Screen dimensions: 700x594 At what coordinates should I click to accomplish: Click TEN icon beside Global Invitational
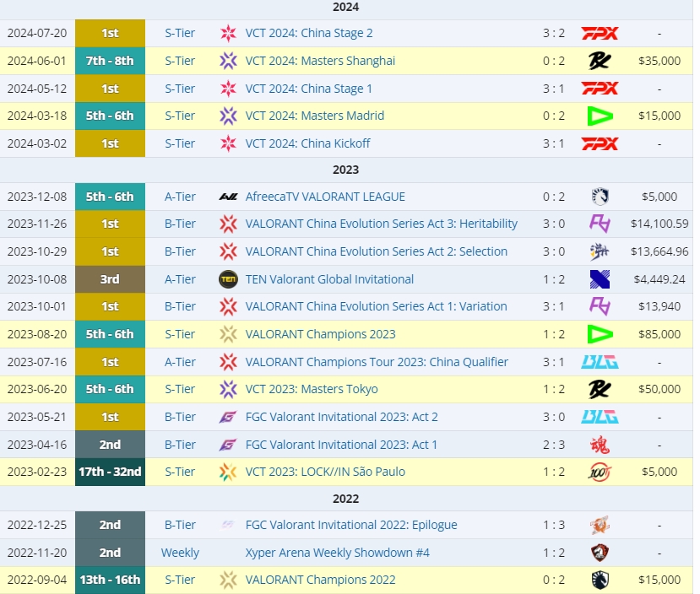click(228, 279)
